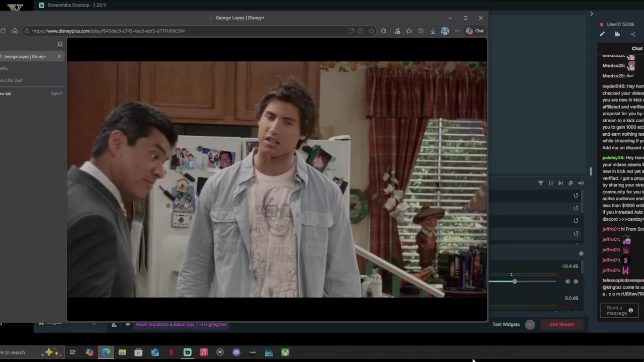Adjust alert volume speaker icon
Image resolution: width=644 pixels, height=362 pixels.
581,183
